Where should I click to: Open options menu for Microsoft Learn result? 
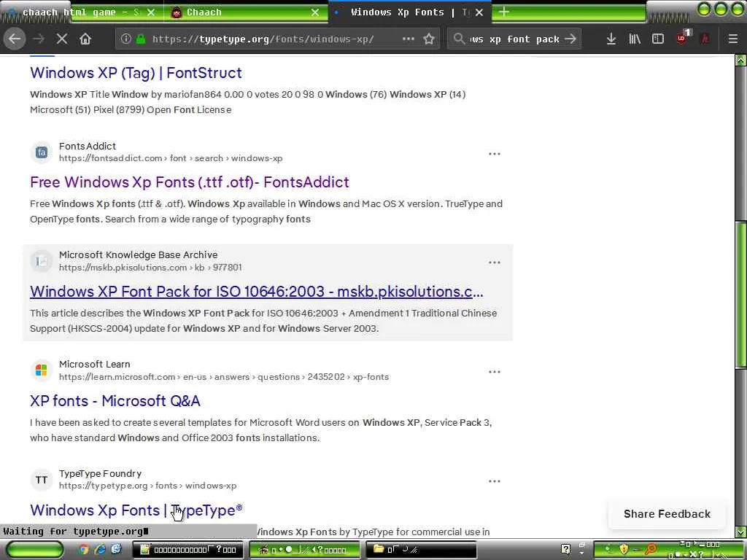click(495, 372)
